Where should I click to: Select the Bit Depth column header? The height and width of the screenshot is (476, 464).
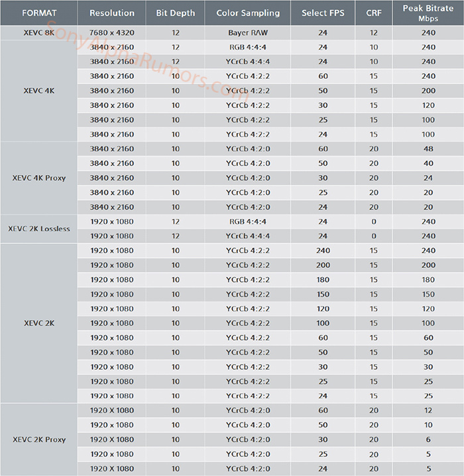point(175,13)
